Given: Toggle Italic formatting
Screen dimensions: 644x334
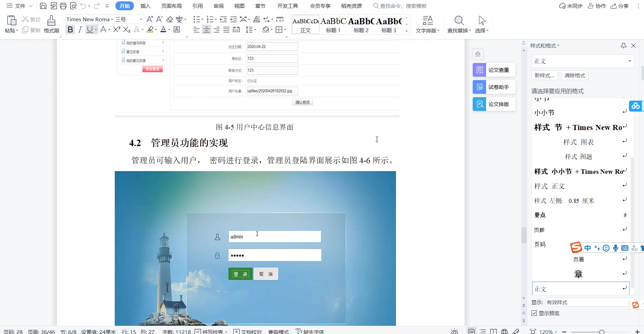Looking at the screenshot, I should pyautogui.click(x=80, y=30).
